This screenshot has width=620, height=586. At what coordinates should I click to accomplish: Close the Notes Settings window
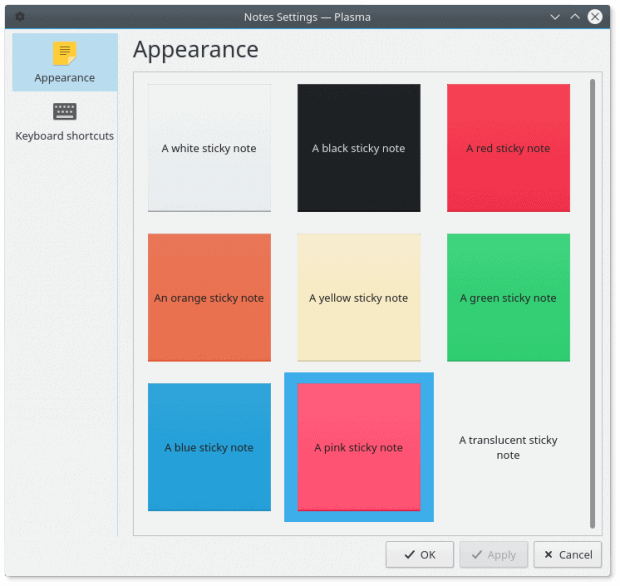click(595, 17)
